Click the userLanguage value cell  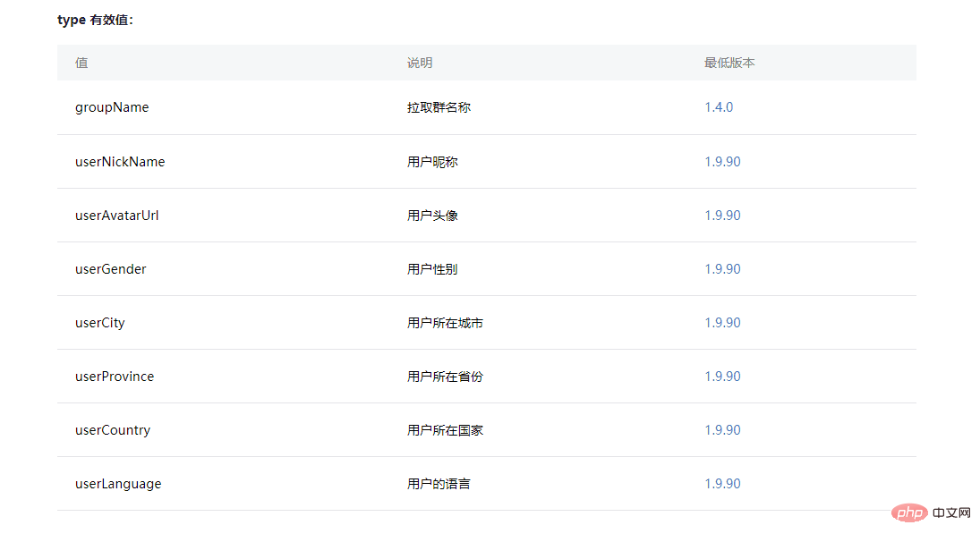click(x=118, y=484)
